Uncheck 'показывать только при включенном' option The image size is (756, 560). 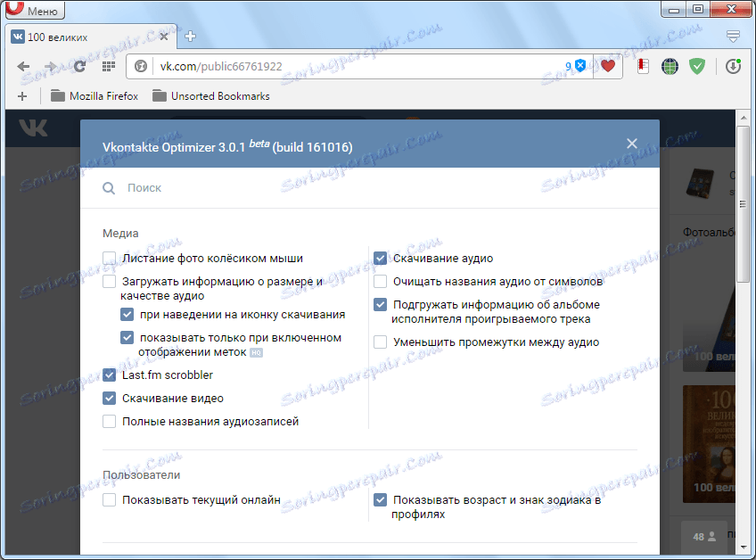[127, 338]
